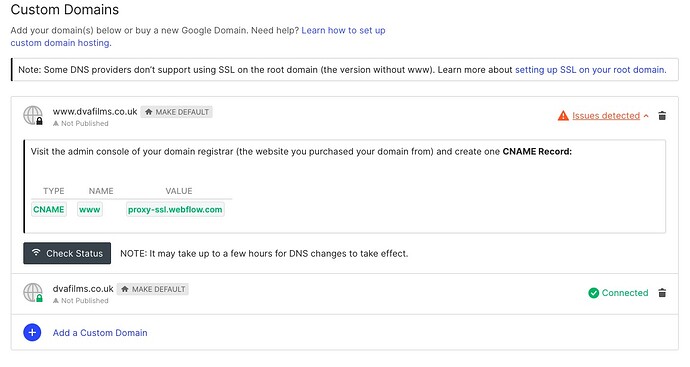Click the Custom Domains heading
Viewport: 690px width, 367px height.
click(65, 10)
